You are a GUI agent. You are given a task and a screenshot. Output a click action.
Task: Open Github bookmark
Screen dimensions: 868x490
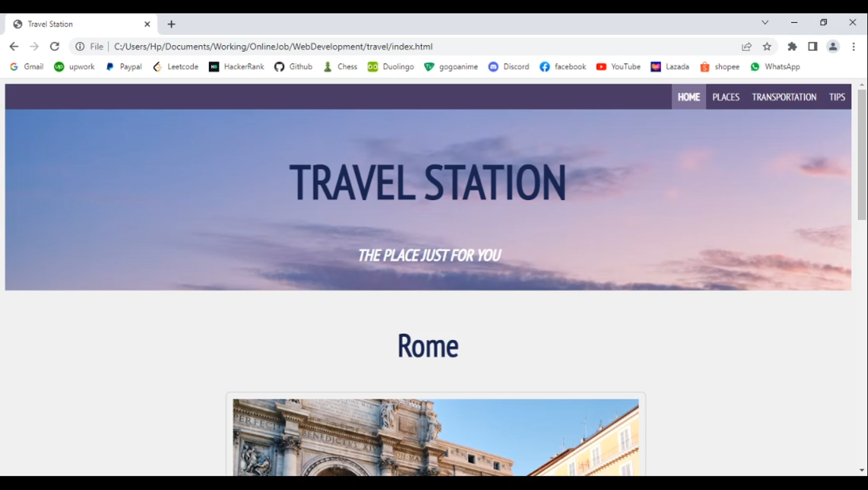pos(294,67)
